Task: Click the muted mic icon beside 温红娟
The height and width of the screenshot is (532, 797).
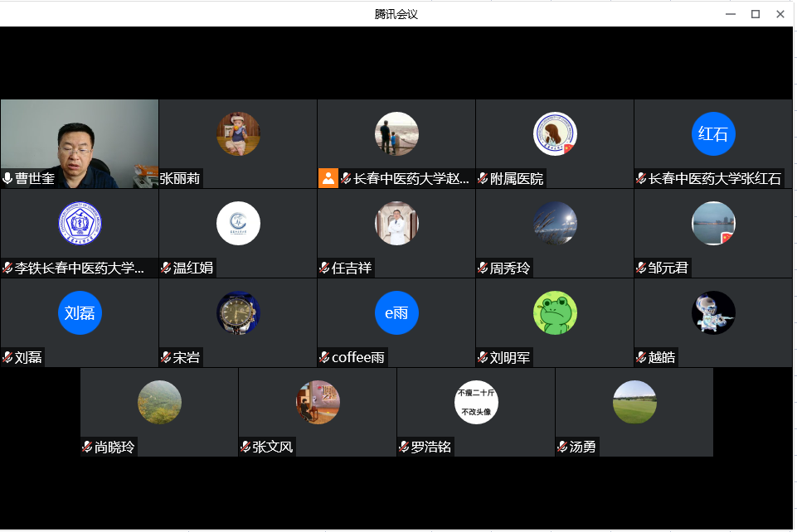Action: [166, 268]
